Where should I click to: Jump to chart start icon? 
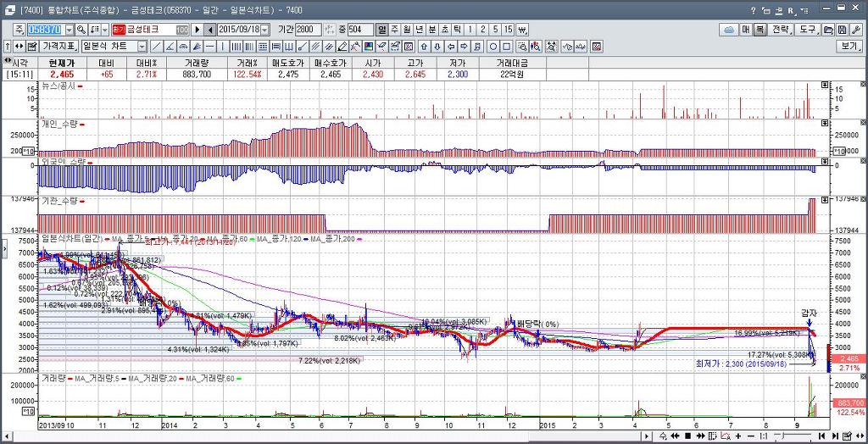(x=821, y=436)
